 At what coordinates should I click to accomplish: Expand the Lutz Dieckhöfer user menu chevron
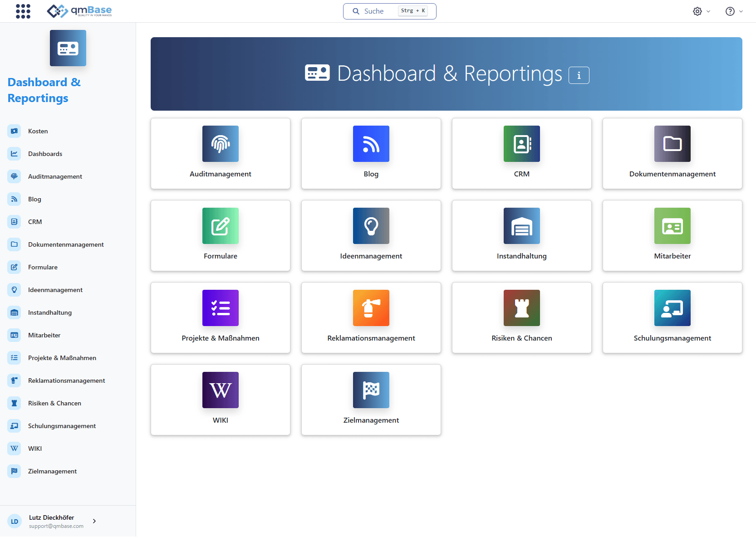94,521
